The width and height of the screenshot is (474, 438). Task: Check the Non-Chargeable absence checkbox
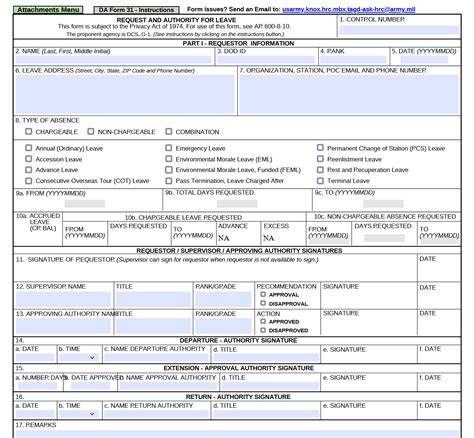(x=91, y=131)
